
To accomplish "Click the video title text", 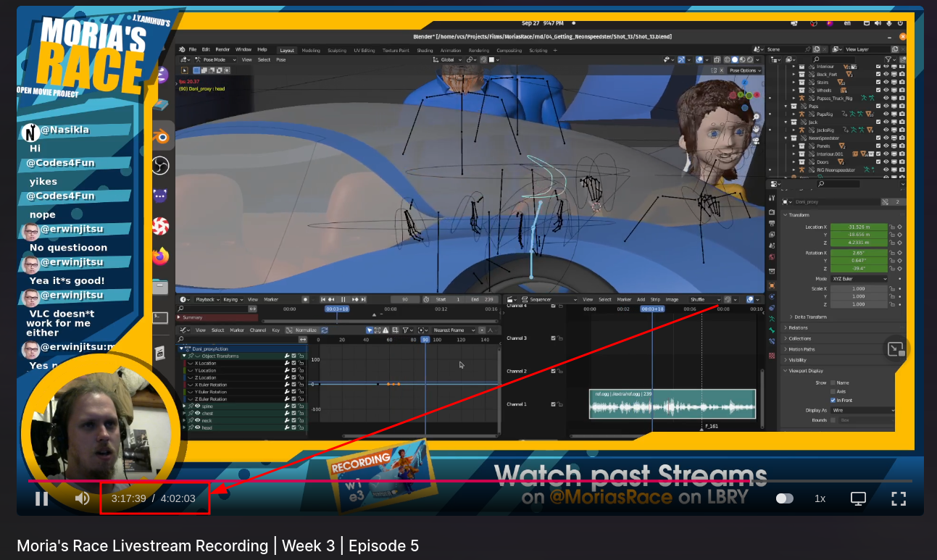I will pos(217,546).
